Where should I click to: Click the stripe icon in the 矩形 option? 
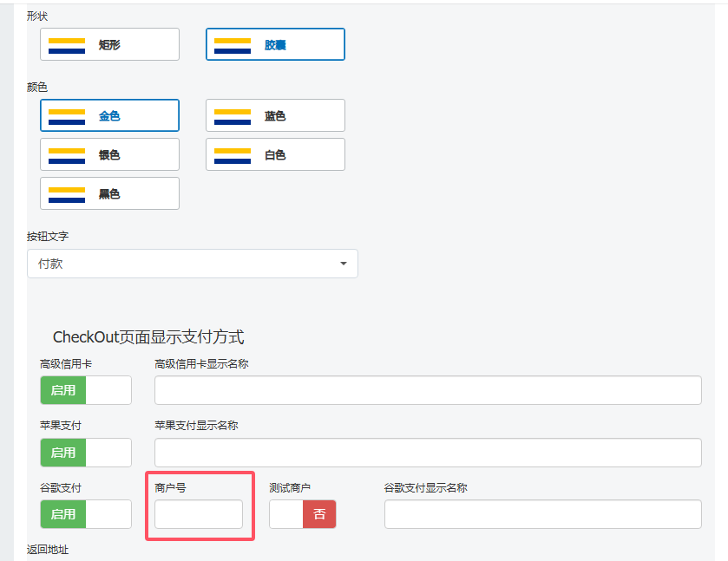[x=67, y=45]
